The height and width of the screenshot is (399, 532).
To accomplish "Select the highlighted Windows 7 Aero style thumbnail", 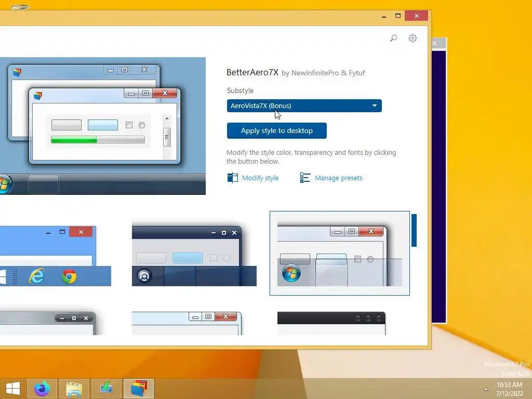I will (x=340, y=253).
